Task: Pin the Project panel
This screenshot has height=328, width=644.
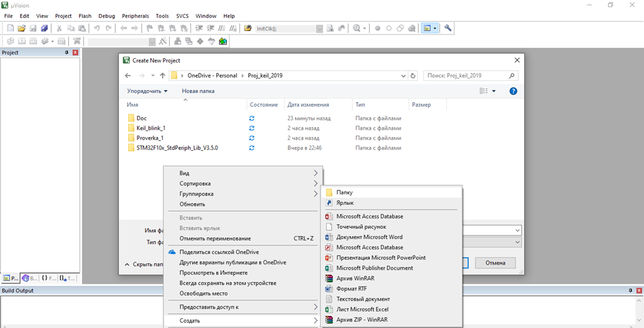Action: tap(67, 53)
